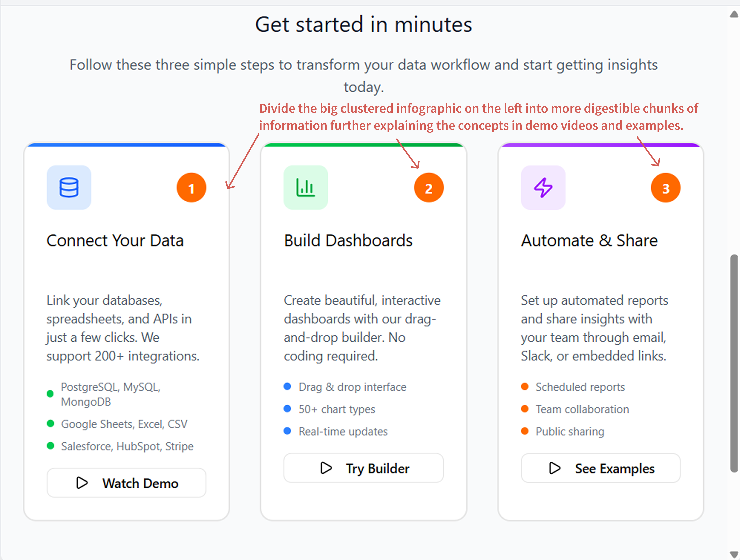
Task: Click the purple lightning bolt icon
Action: 543,187
